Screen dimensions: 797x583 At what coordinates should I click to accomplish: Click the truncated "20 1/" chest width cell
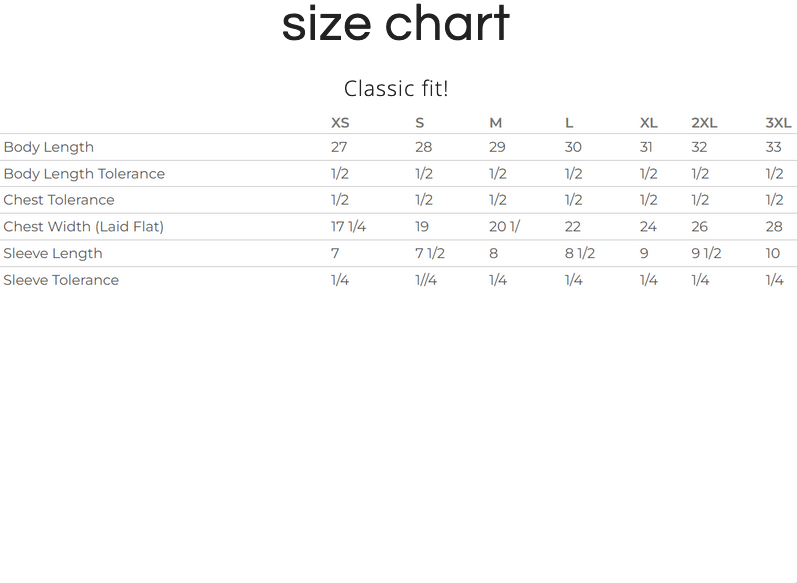pos(504,227)
